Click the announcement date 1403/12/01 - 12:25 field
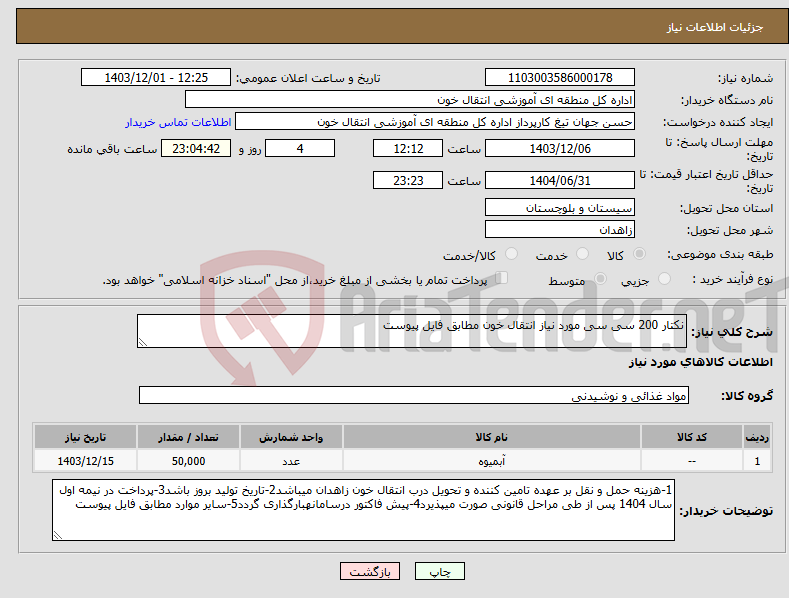 tap(156, 78)
